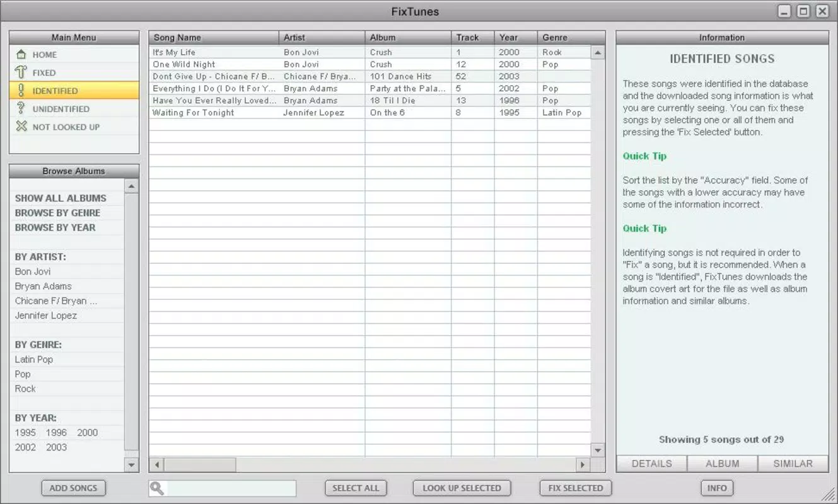Click the ADD SONGS button
Viewport: 838px width, 504px height.
[74, 488]
